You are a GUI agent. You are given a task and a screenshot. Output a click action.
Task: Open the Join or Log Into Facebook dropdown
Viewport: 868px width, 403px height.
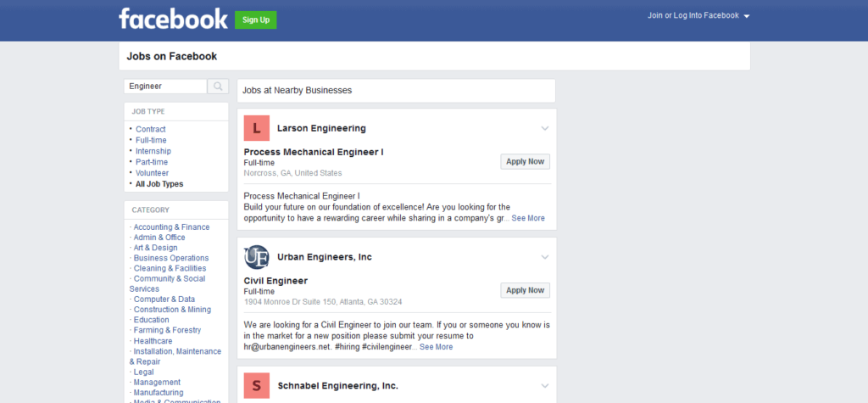(698, 16)
